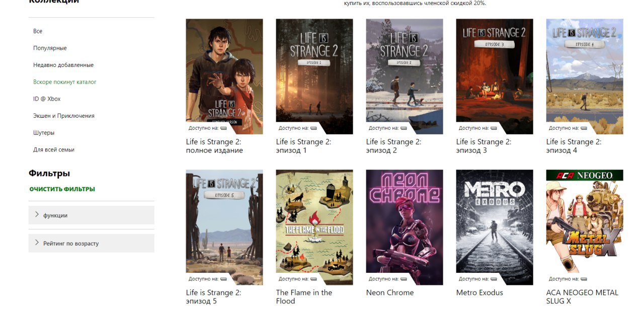Image resolution: width=644 pixels, height=309 pixels.
Task: Show Недавно добавленные games
Action: coord(63,65)
